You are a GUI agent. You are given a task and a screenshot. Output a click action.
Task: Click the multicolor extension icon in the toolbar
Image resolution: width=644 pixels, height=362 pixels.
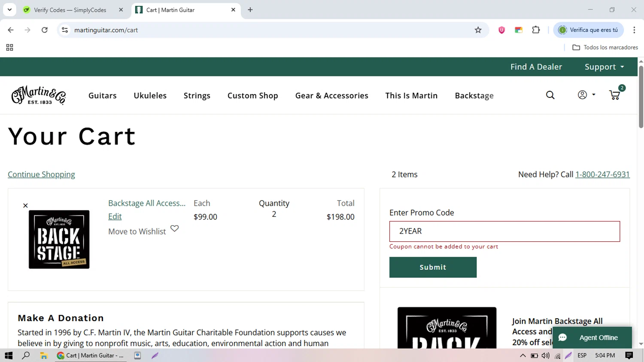[x=519, y=30]
